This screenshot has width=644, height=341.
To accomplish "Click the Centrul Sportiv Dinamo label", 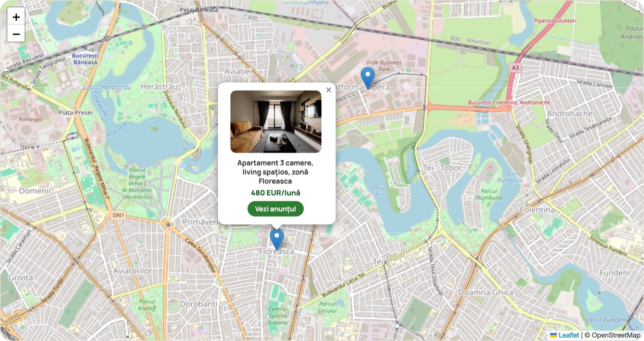I will [x=278, y=316].
